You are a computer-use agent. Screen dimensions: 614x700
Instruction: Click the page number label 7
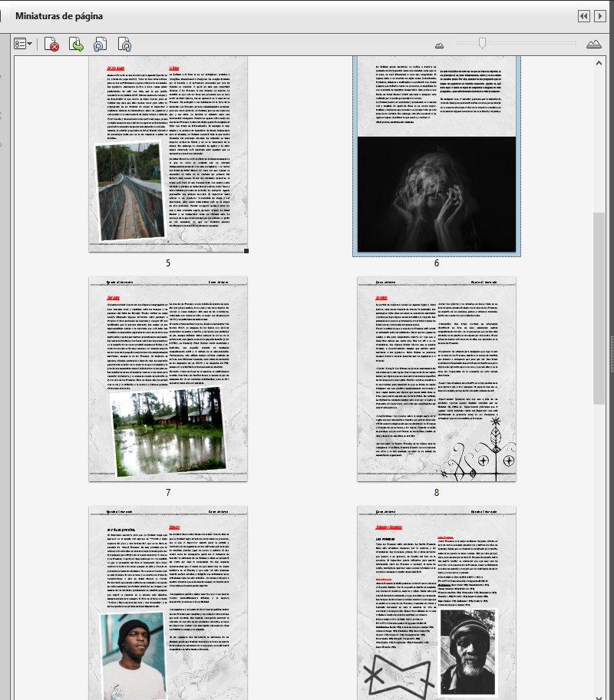pyautogui.click(x=168, y=493)
